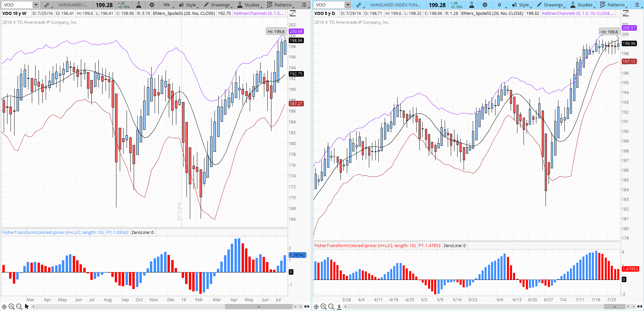Click the horizontal scrollbar thumb under the right chart
644x311 pixels.
pyautogui.click(x=615, y=307)
